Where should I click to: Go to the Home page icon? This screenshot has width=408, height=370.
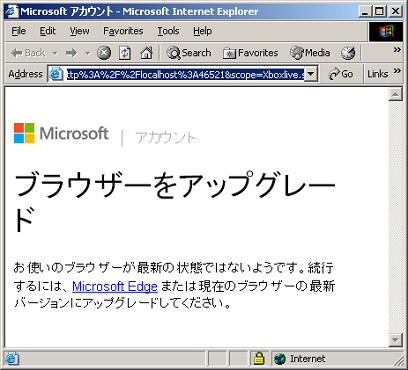[x=146, y=53]
